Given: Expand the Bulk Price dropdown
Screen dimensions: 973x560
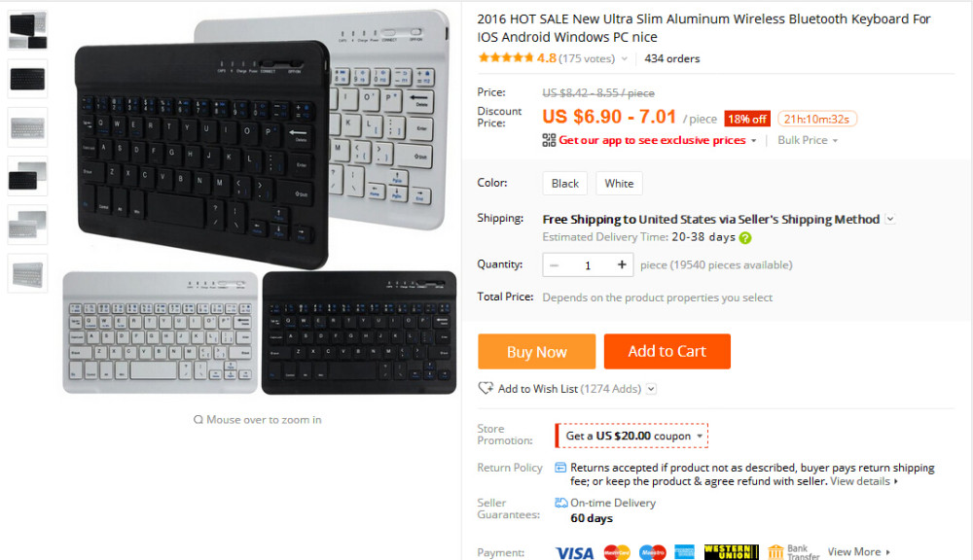Looking at the screenshot, I should point(808,140).
